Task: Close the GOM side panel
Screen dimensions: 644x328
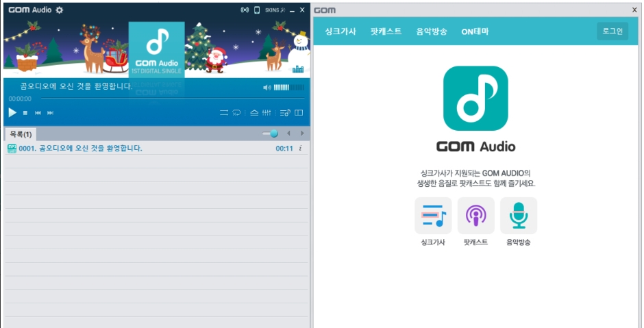Action: (x=634, y=10)
